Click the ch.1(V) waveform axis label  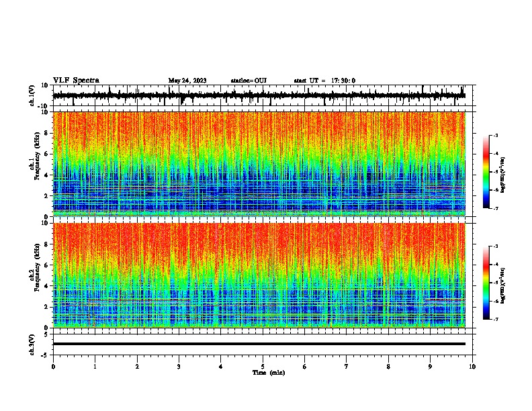click(x=32, y=95)
